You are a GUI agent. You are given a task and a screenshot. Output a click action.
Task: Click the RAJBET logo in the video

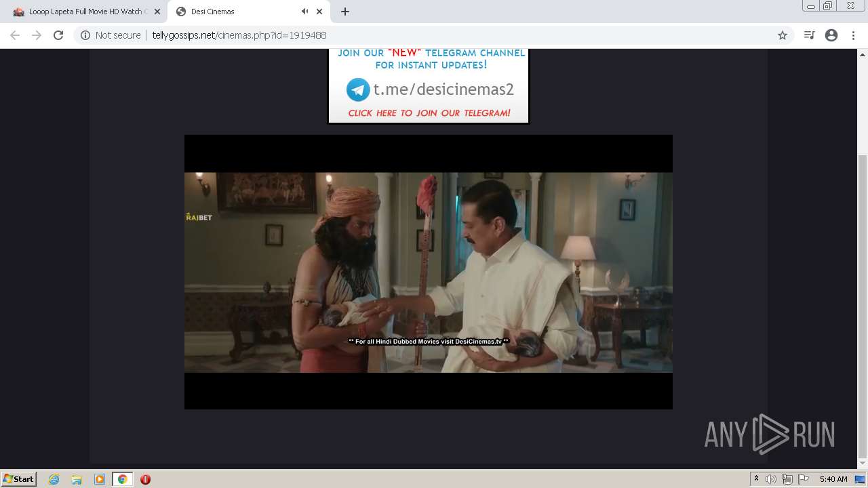[199, 218]
